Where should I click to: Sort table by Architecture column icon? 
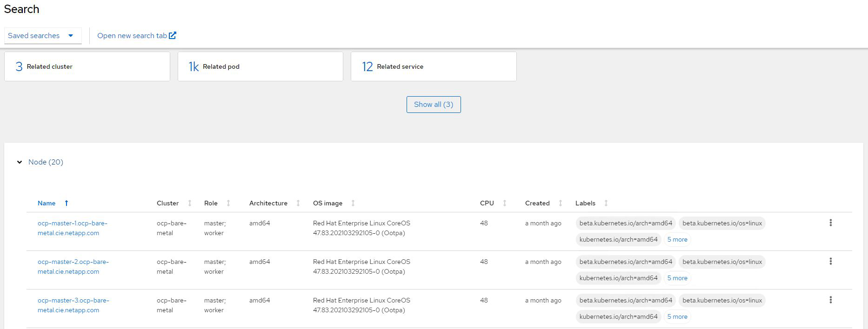point(298,203)
